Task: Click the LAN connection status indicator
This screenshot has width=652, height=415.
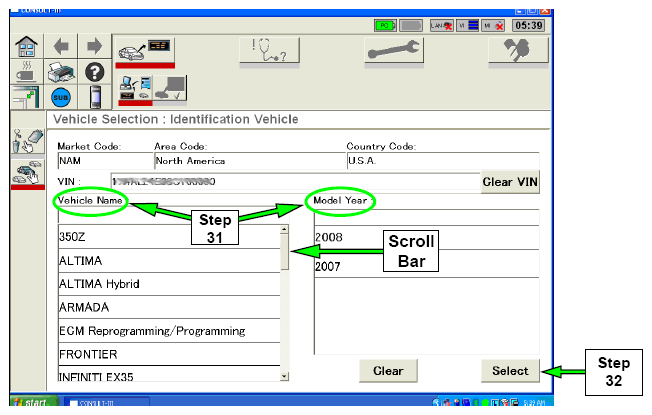Action: pos(443,23)
